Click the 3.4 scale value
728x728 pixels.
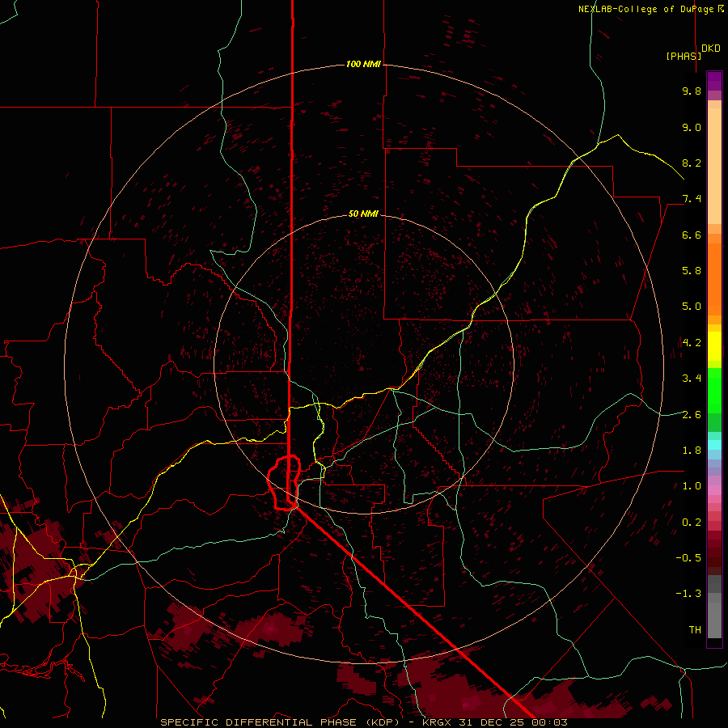692,379
